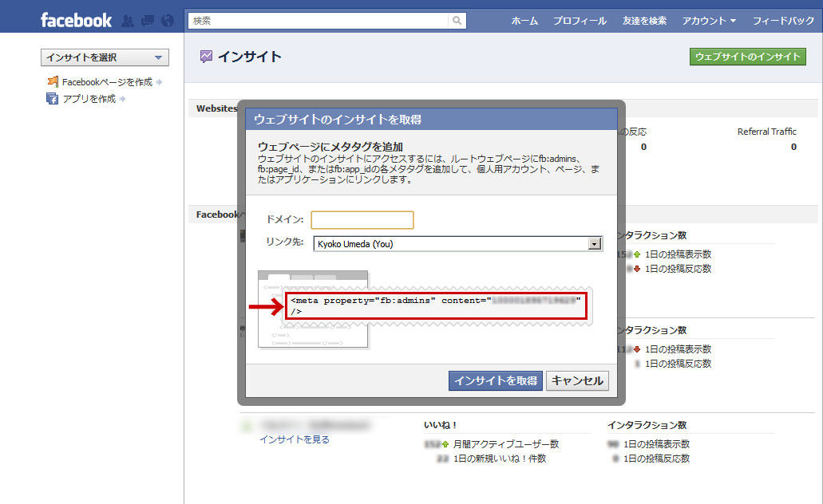Viewport: 823px width, 504px height.
Task: Click into the 検索 search box
Action: pos(318,21)
